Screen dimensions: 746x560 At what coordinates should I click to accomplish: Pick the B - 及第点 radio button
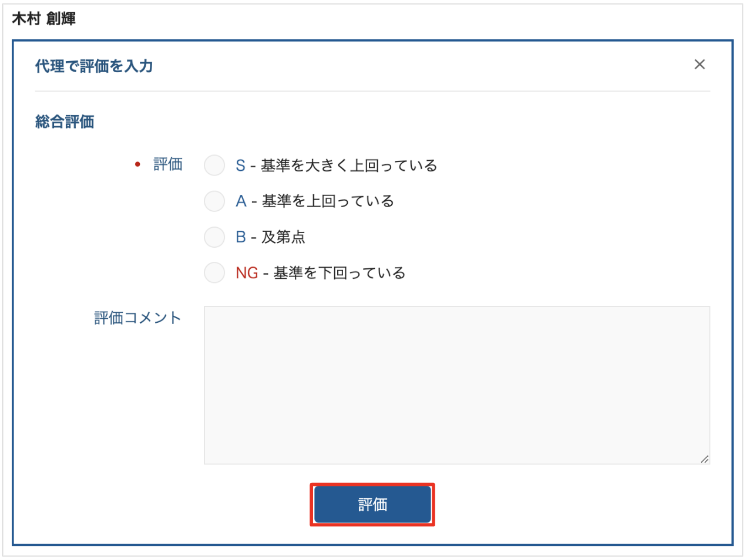pos(214,237)
